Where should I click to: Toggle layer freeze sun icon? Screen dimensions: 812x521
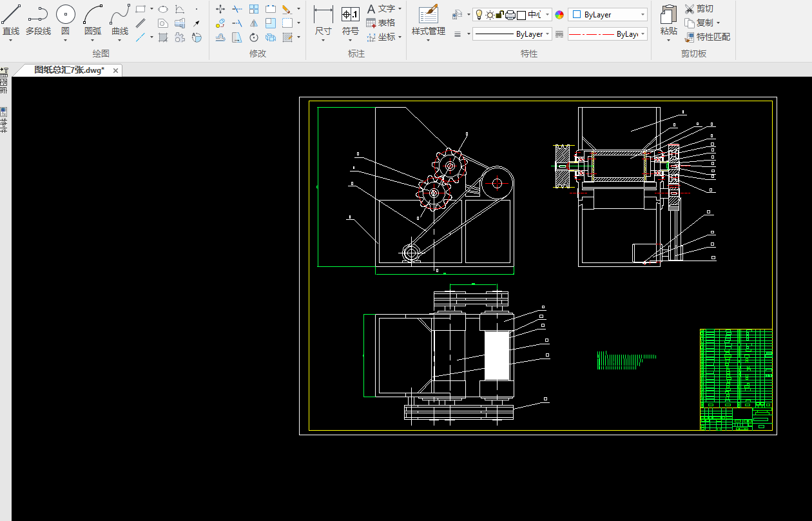click(x=490, y=15)
